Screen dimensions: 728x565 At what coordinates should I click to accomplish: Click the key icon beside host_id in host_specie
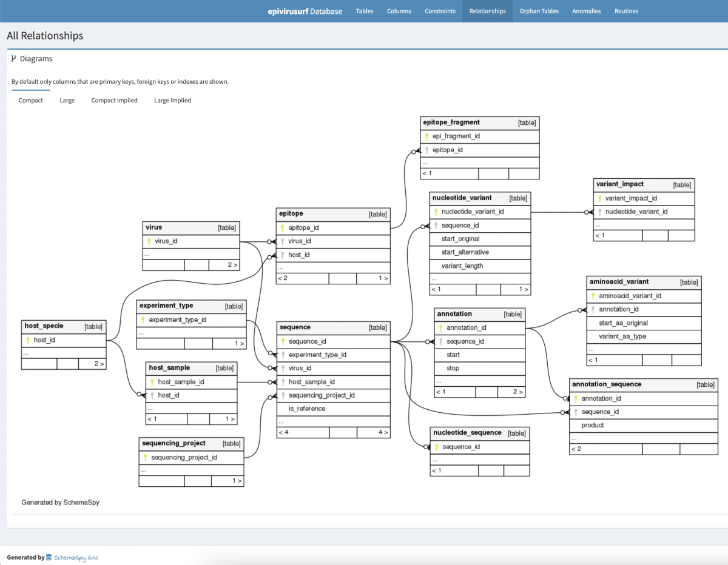coord(27,340)
